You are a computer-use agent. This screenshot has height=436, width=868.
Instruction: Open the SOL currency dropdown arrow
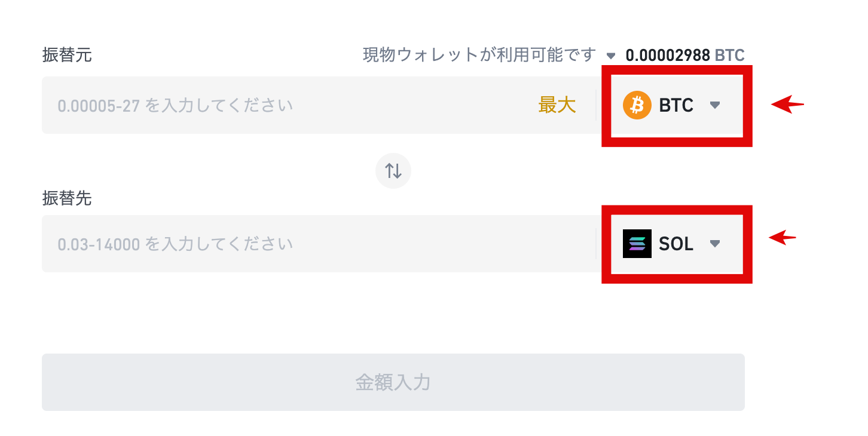(x=715, y=244)
